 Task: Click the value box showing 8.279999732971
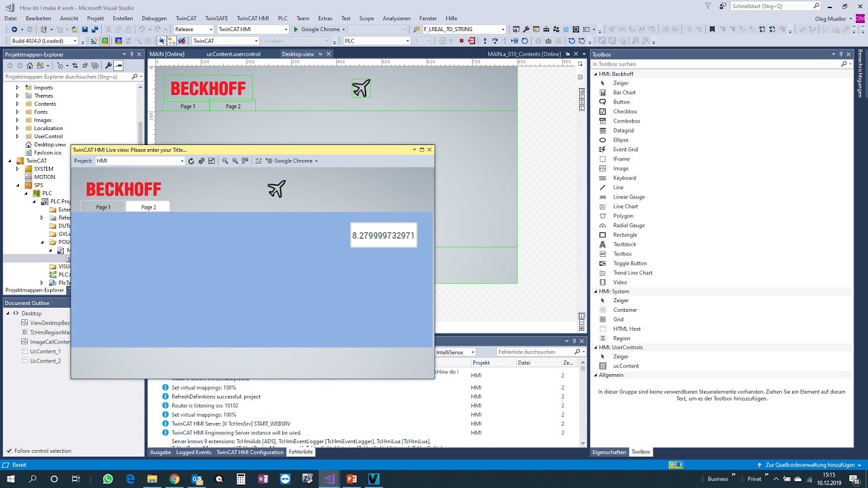[x=383, y=236]
